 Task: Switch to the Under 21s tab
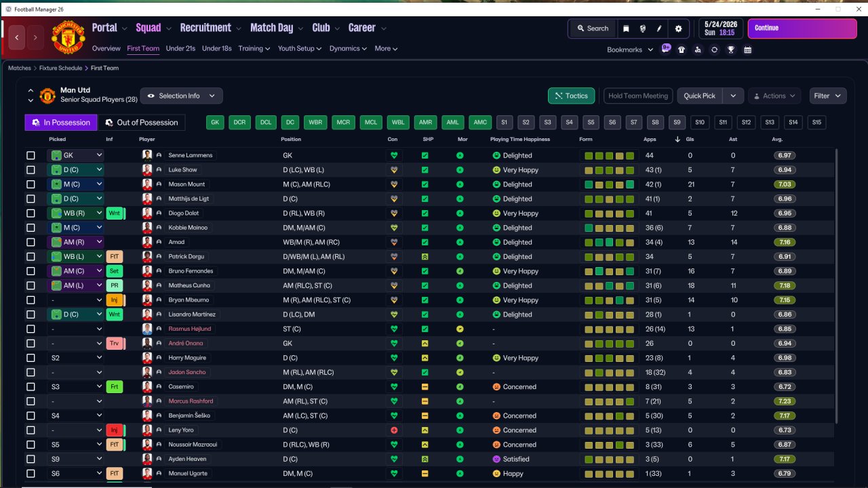click(180, 49)
